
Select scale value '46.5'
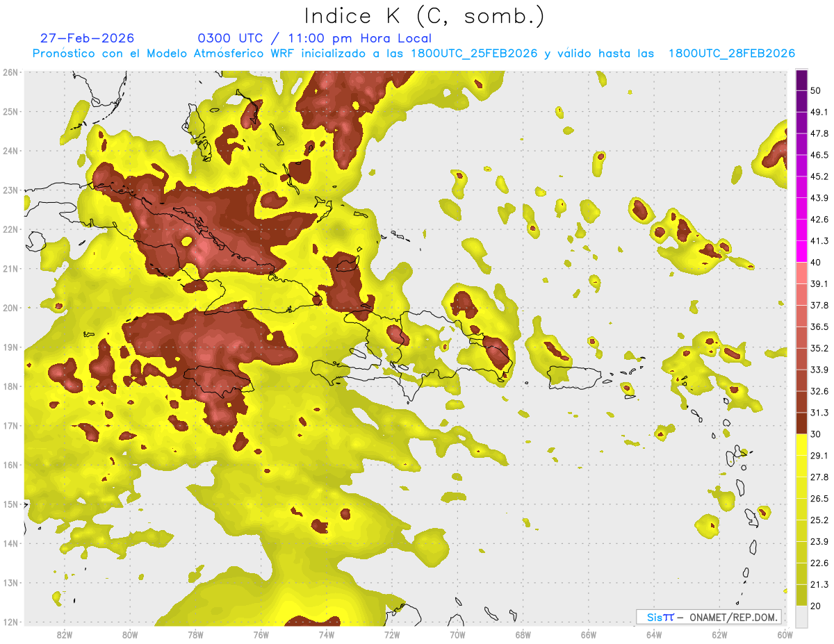(819, 154)
